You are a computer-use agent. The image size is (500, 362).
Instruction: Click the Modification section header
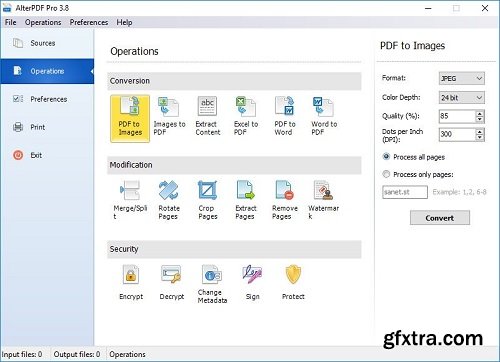(234, 165)
